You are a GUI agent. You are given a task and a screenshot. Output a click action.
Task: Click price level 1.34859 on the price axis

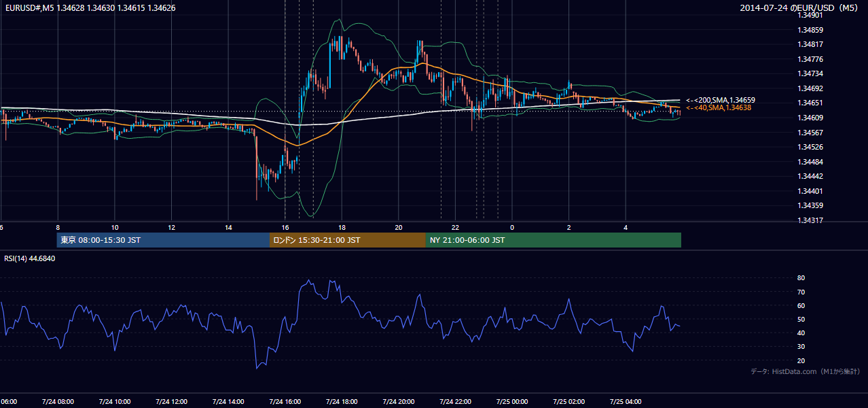[811, 30]
